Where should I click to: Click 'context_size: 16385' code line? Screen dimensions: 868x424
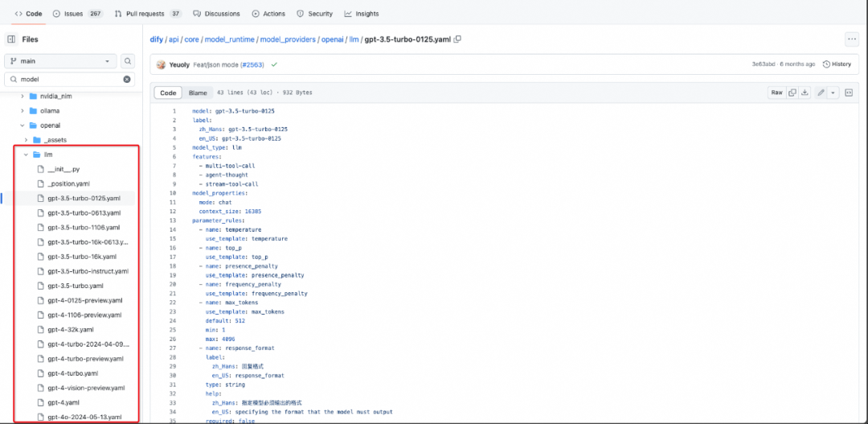click(x=231, y=211)
